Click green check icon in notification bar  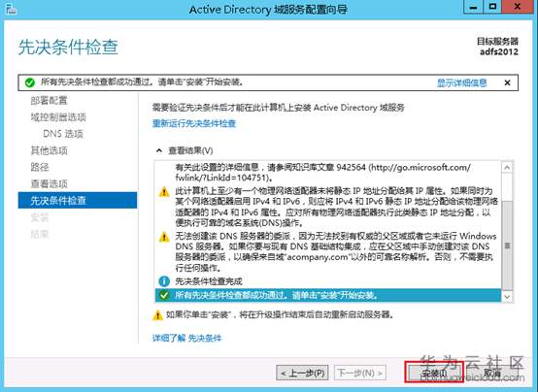(30, 82)
